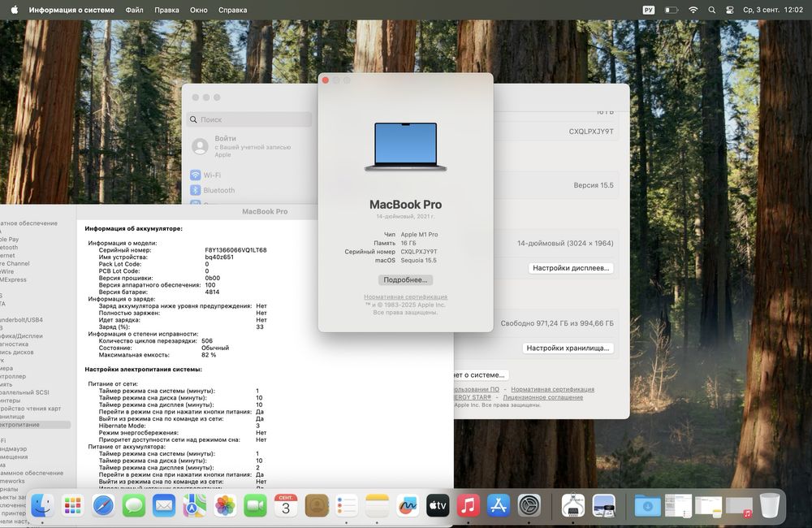Click battery serial F8Y1366066VQ1LT68
This screenshot has width=812, height=528.
click(x=235, y=249)
